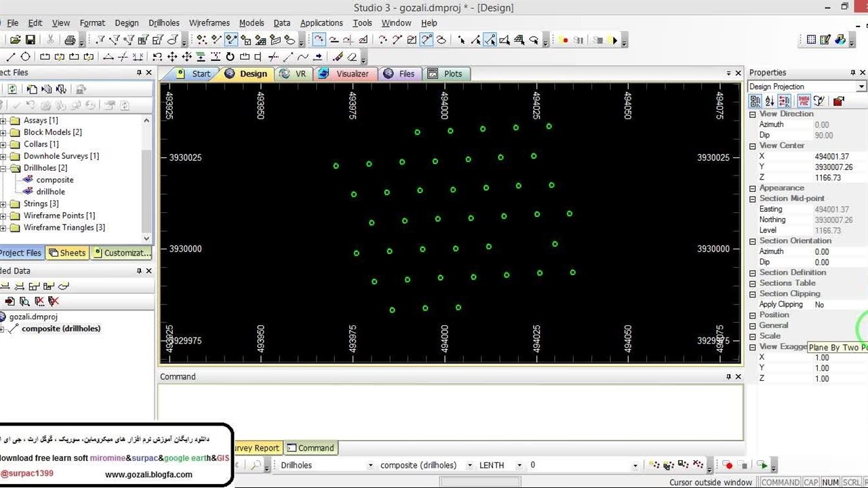Click the grid table icon top right
Viewport: 868px width, 488px height.
811,40
